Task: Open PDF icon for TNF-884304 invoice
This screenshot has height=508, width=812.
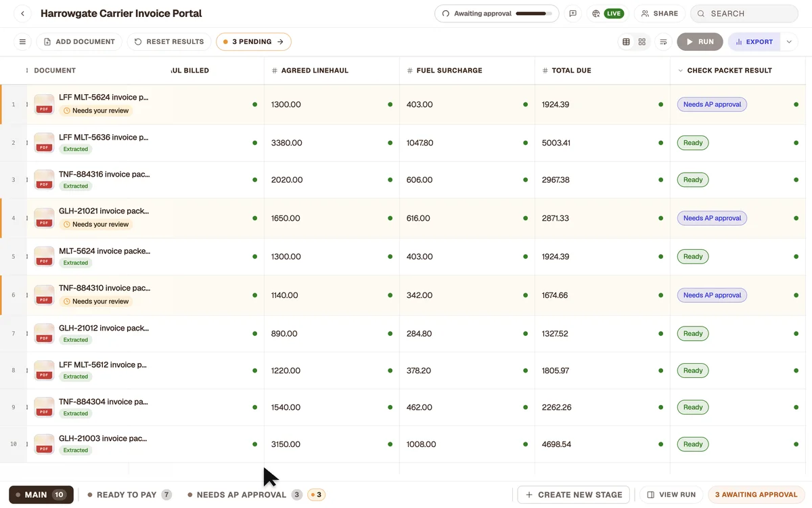Action: 44,407
